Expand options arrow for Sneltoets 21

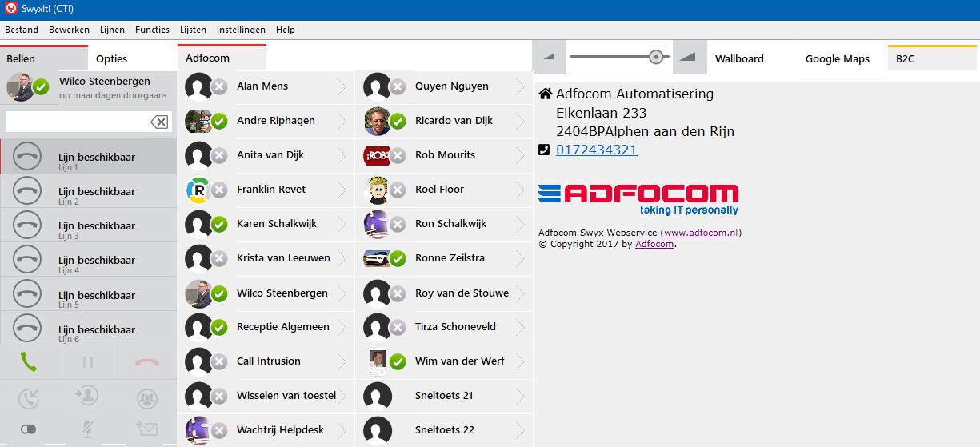coord(520,396)
